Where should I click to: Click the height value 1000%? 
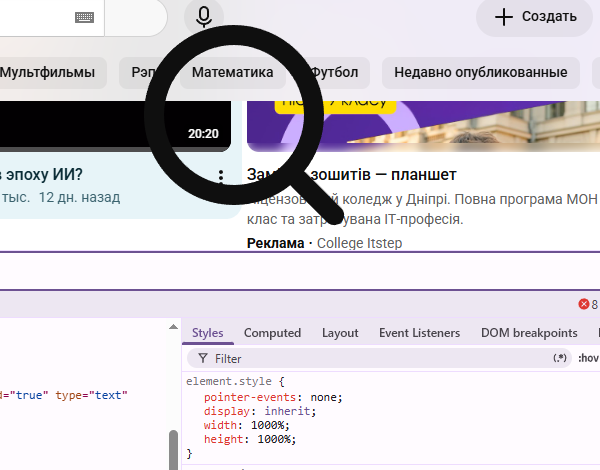274,439
